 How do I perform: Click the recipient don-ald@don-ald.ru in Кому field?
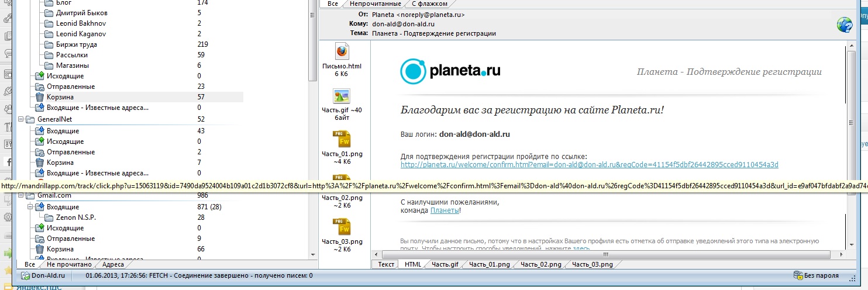(403, 24)
